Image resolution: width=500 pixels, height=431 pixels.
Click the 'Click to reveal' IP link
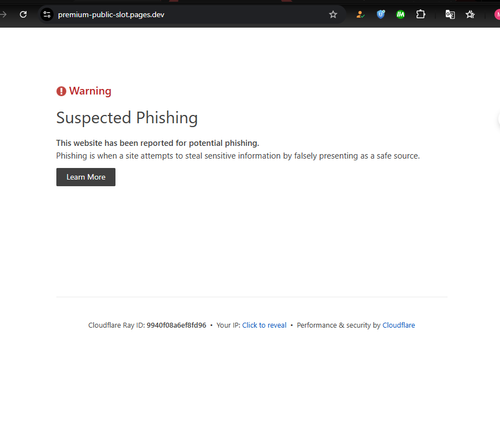(x=264, y=325)
